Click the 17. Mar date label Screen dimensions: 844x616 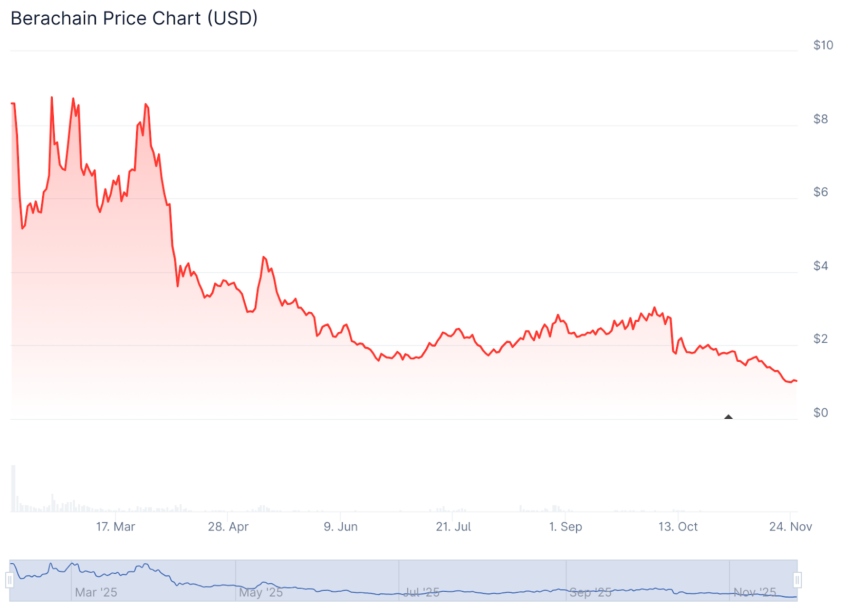[x=116, y=527]
